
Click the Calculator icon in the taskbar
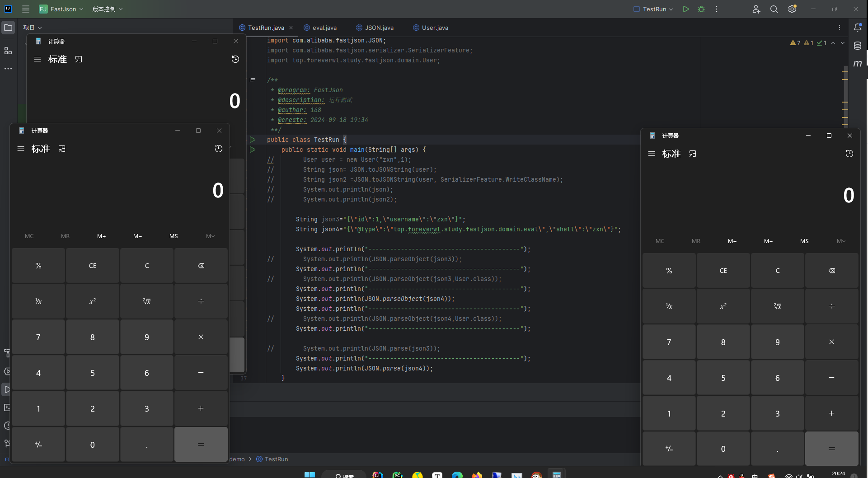tap(557, 474)
